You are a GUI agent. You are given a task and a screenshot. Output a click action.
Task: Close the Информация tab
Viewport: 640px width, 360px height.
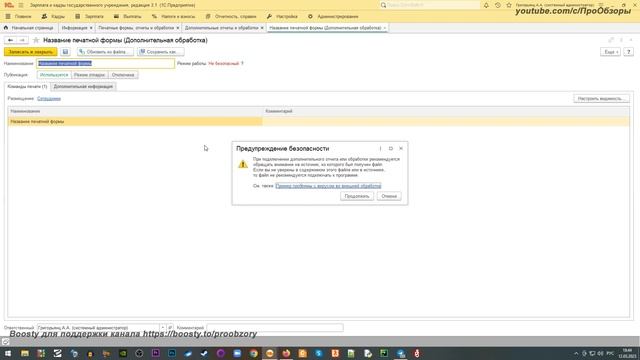pyautogui.click(x=91, y=28)
